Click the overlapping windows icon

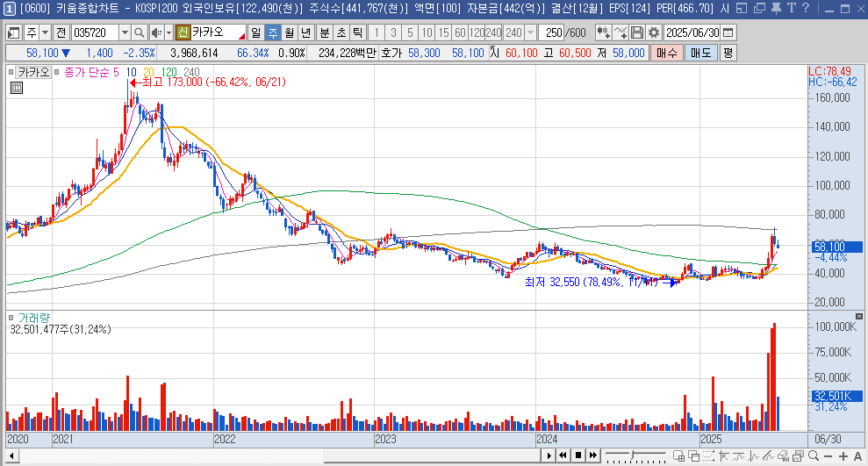[693, 456]
